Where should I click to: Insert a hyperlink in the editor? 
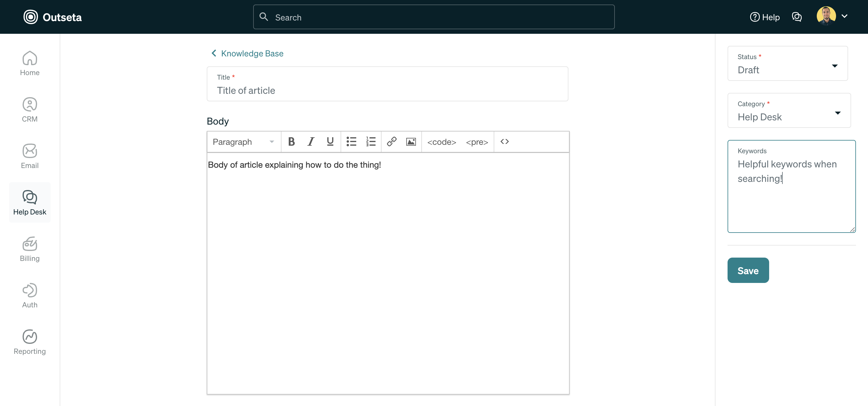[x=391, y=142]
